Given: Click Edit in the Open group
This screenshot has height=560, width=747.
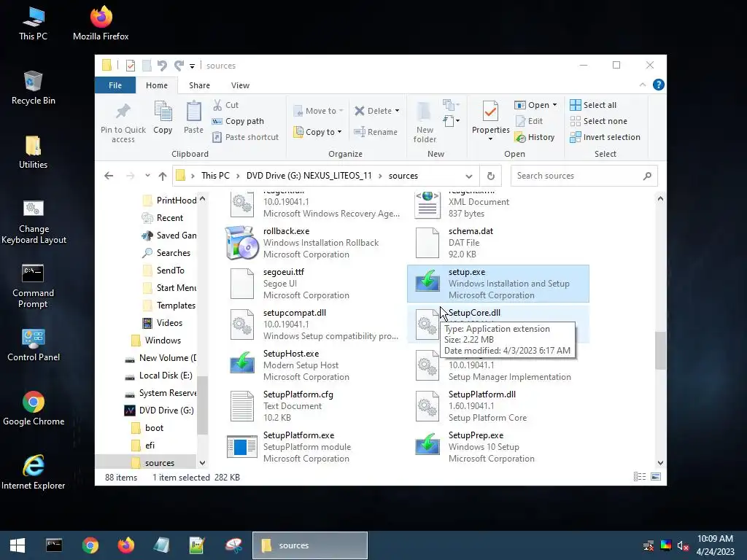Looking at the screenshot, I should click(530, 121).
